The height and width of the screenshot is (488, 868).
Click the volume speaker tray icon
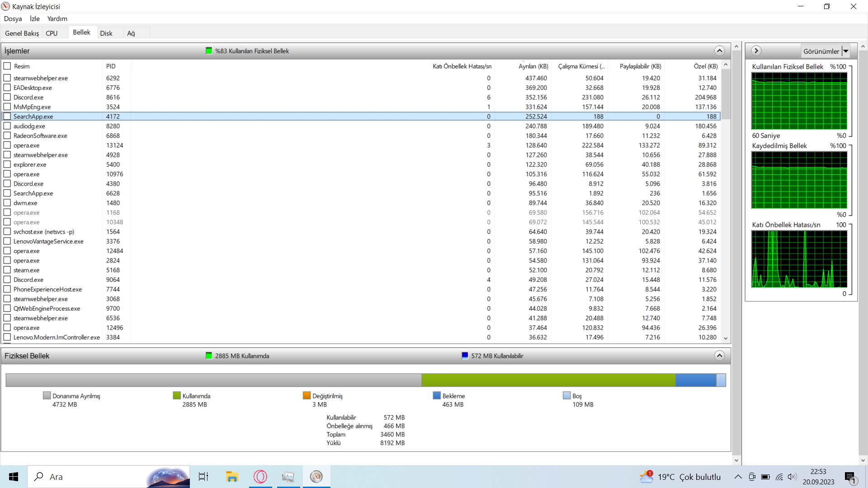click(x=792, y=477)
